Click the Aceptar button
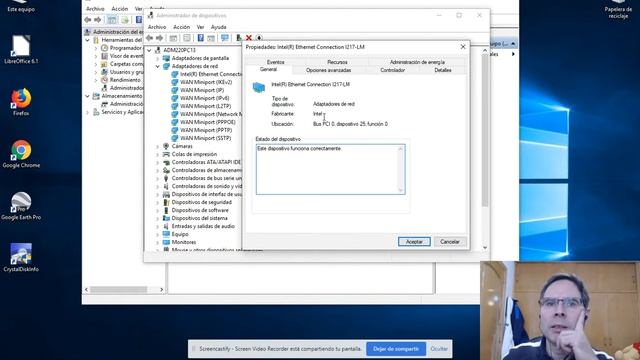Image resolution: width=640 pixels, height=360 pixels. click(414, 242)
